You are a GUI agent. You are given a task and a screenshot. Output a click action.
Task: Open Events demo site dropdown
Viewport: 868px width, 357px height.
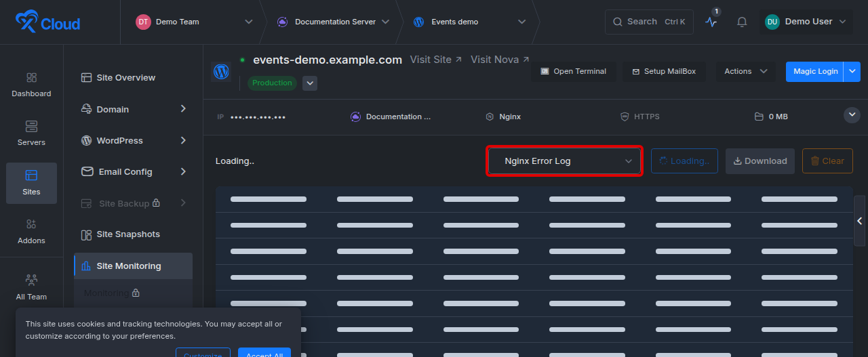(x=521, y=22)
